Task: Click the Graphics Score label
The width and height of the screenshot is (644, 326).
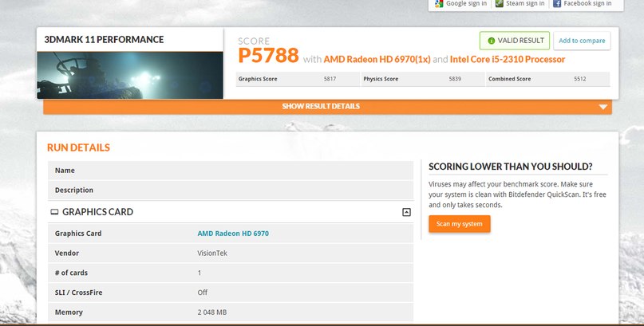Action: click(258, 79)
